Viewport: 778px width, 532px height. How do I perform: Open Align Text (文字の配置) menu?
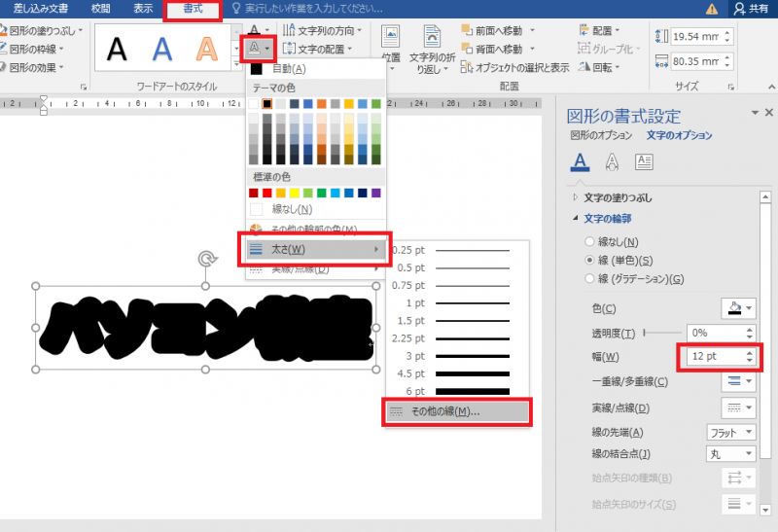(318, 50)
